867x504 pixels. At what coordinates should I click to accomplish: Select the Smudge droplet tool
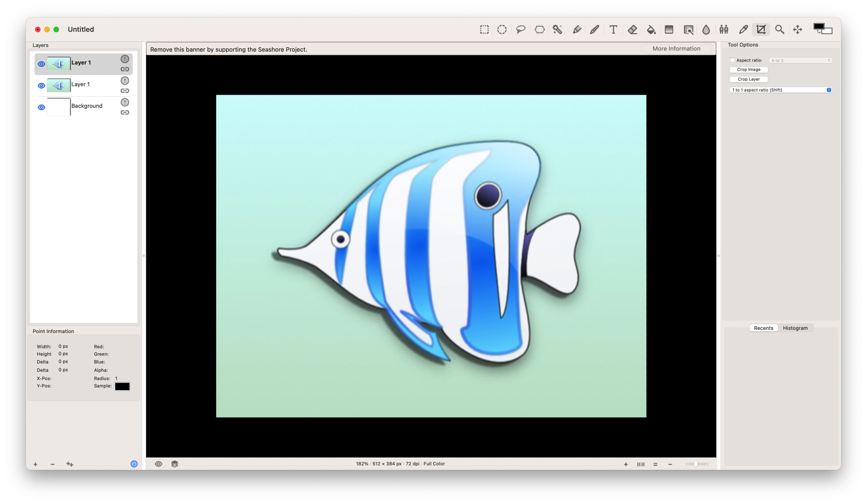pyautogui.click(x=706, y=29)
